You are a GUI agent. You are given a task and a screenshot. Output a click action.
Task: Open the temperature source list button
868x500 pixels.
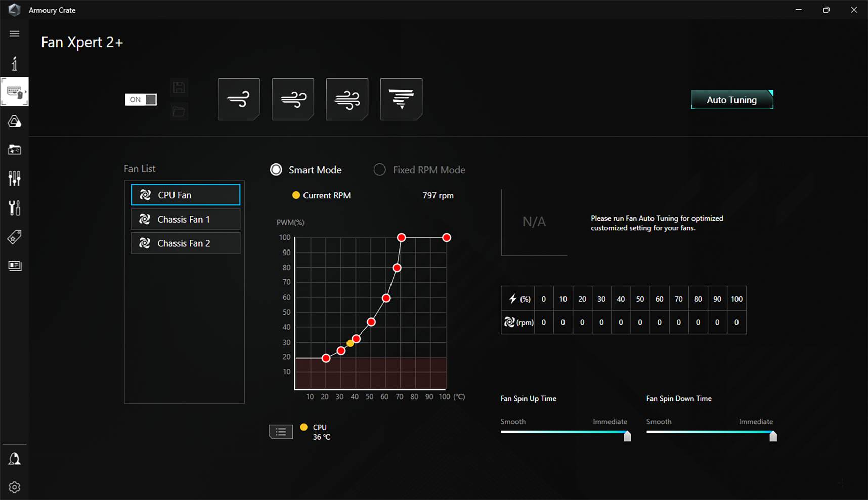tap(281, 432)
